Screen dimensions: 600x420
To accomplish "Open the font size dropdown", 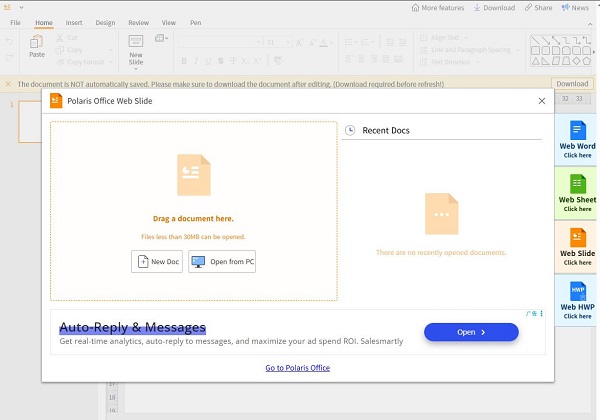I will [288, 42].
